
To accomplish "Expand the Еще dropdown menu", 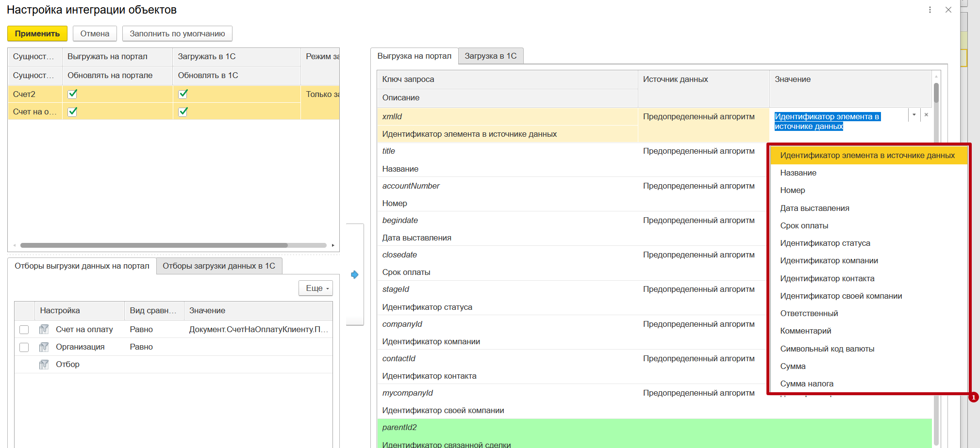I will coord(316,288).
